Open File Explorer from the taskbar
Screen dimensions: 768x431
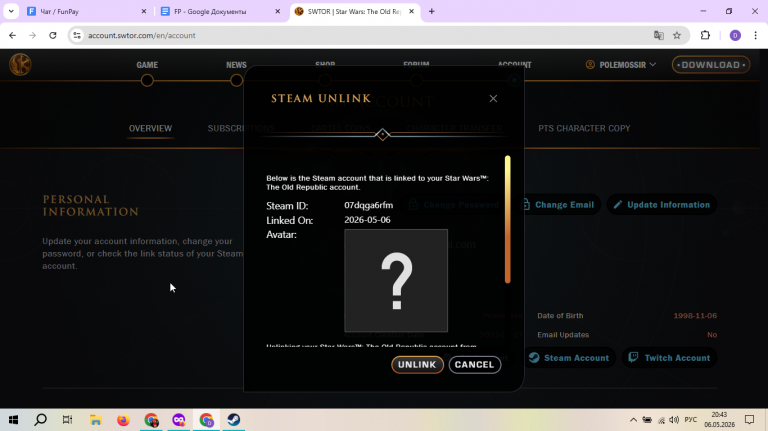pos(96,420)
